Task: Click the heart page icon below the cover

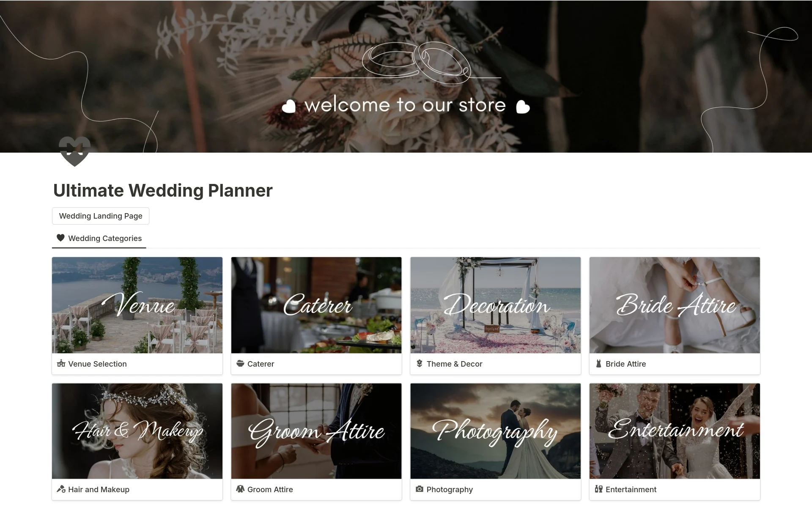Action: click(74, 151)
